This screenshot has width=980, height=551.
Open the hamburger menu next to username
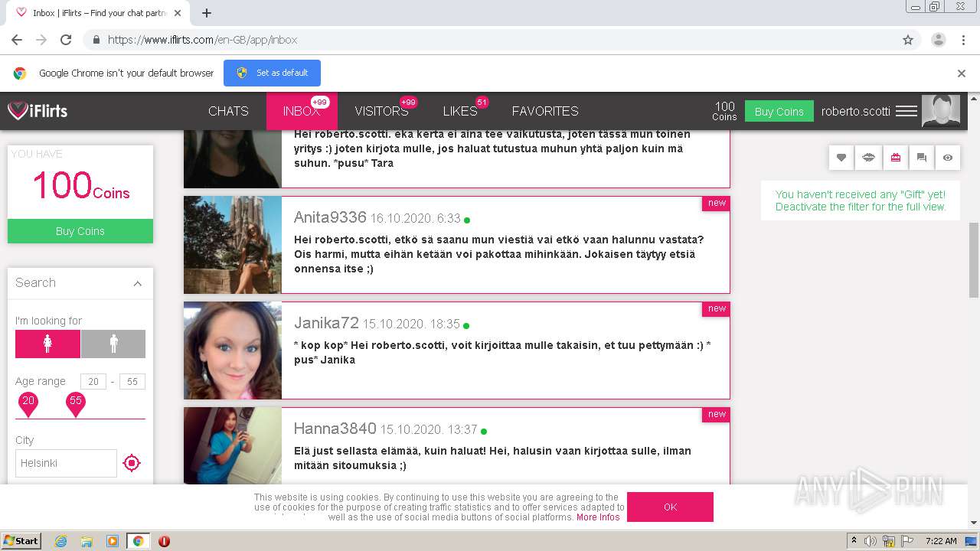point(906,111)
